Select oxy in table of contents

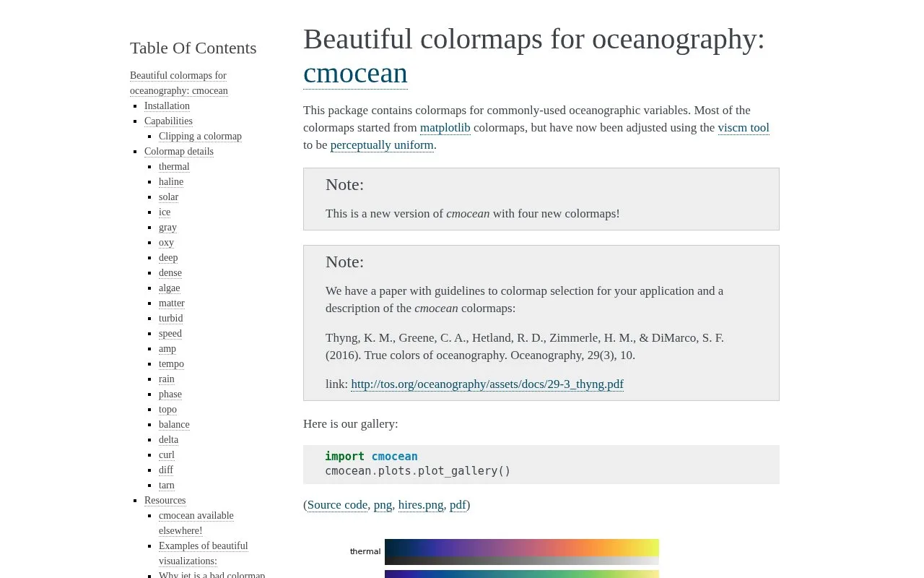click(x=166, y=243)
